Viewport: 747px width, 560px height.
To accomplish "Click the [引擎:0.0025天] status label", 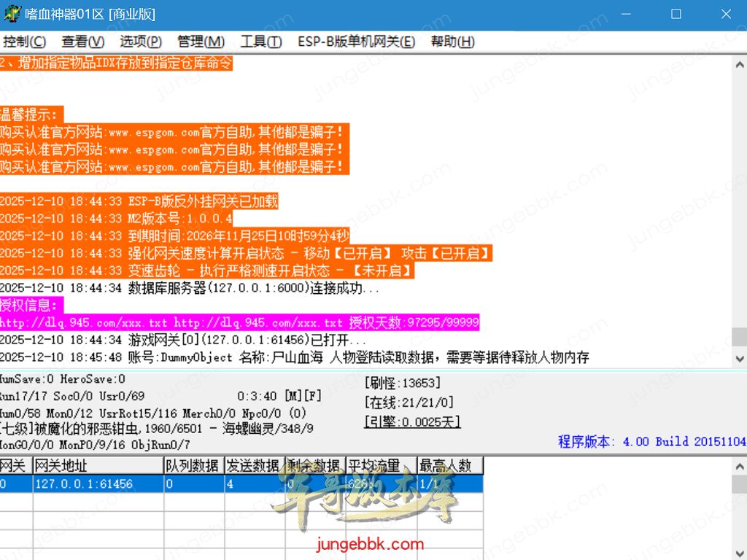I will [412, 421].
